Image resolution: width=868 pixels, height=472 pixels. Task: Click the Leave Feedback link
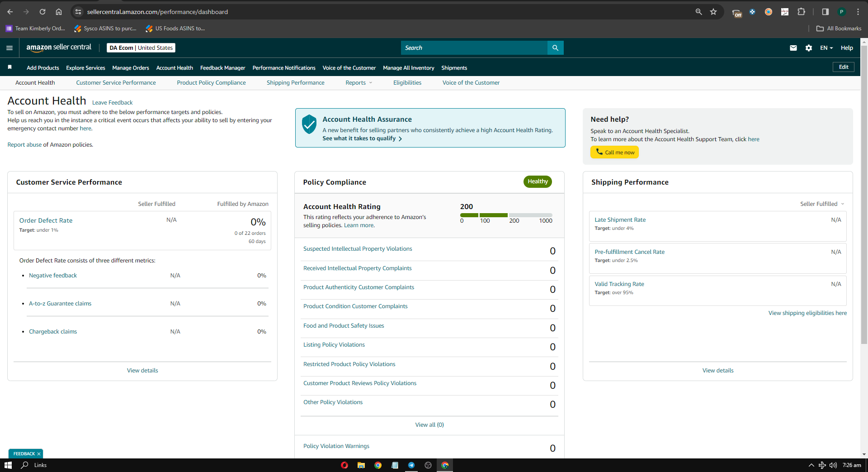[x=113, y=103]
